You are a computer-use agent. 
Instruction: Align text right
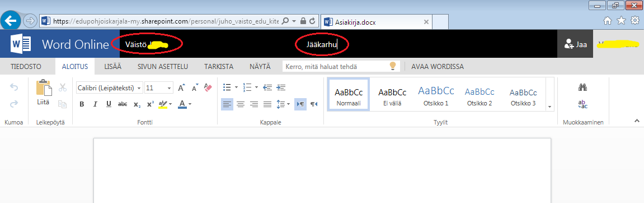254,104
